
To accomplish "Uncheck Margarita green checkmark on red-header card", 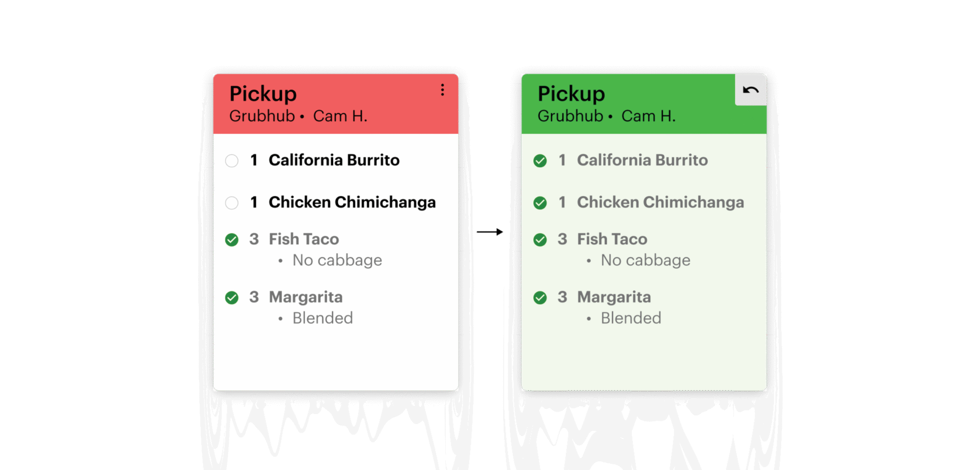I will click(x=232, y=298).
